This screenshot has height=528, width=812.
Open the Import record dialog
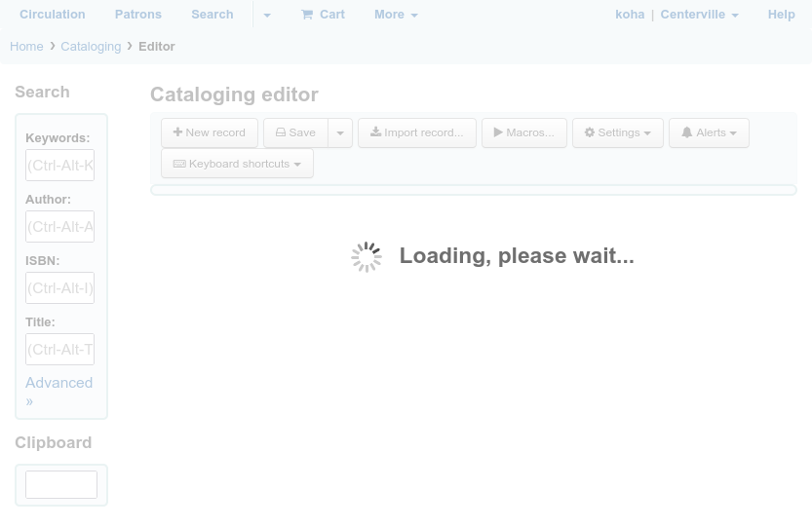pos(416,132)
